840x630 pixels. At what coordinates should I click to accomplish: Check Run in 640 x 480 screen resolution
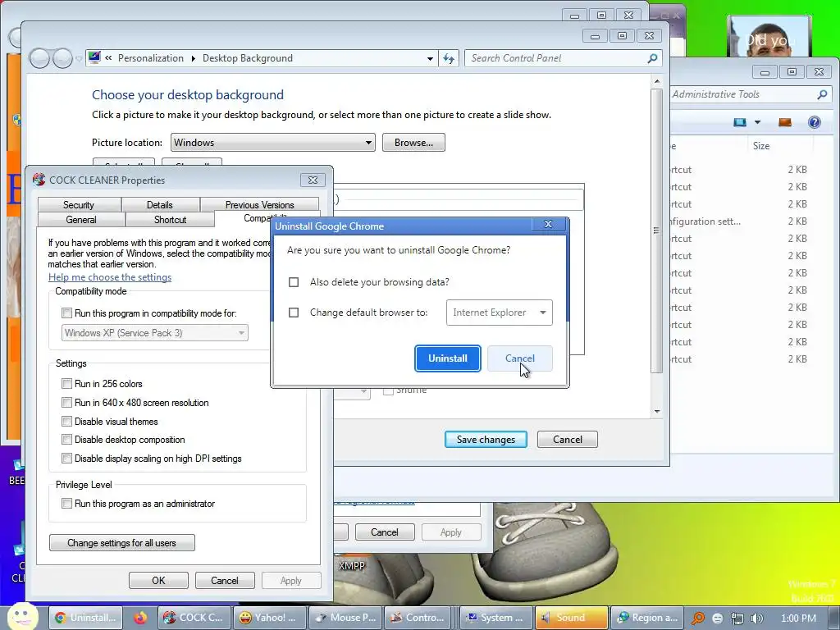pyautogui.click(x=67, y=402)
